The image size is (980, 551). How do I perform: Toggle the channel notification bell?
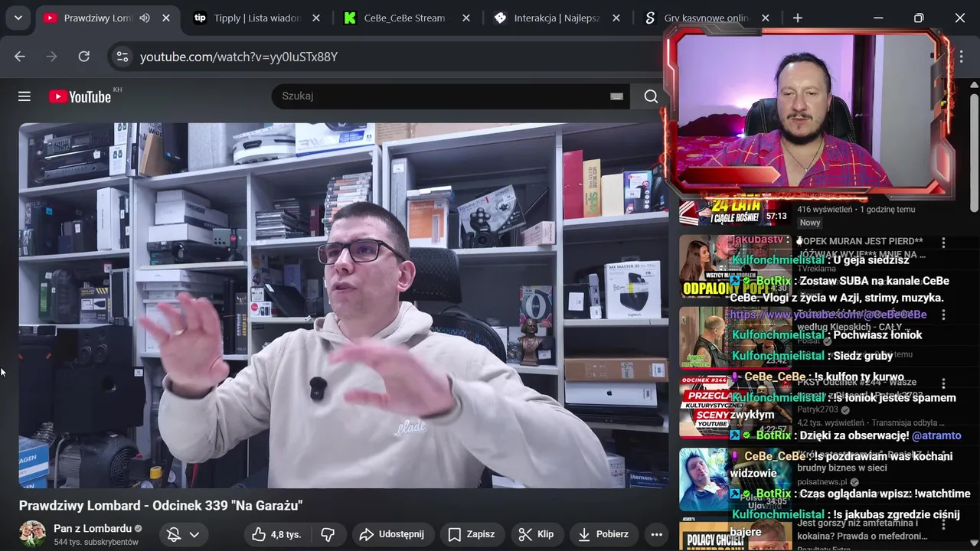pyautogui.click(x=174, y=534)
